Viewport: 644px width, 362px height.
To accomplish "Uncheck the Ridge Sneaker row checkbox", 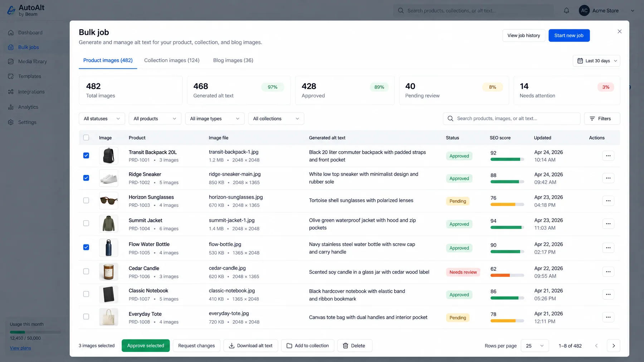I will [x=86, y=178].
